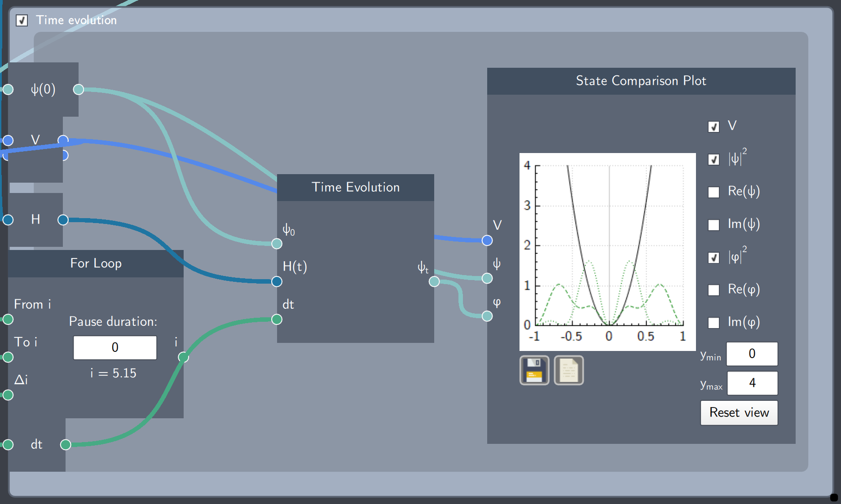
Task: Click the H node output port
Action: click(63, 219)
